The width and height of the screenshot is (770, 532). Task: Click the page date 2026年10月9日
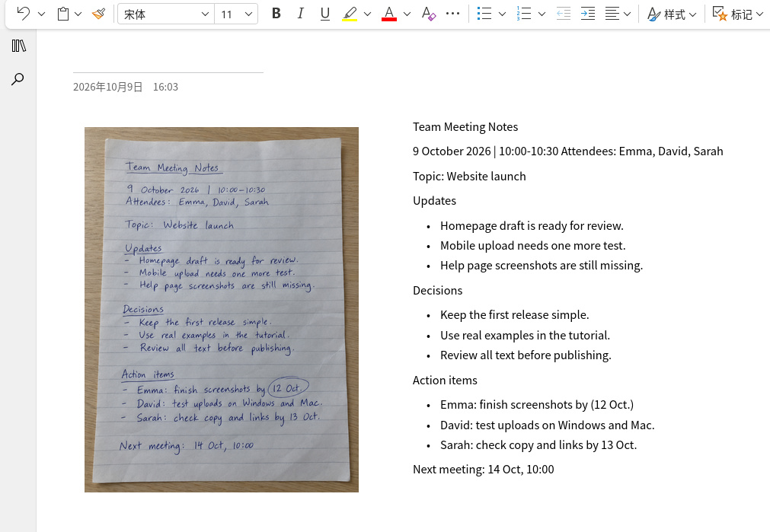pyautogui.click(x=108, y=87)
